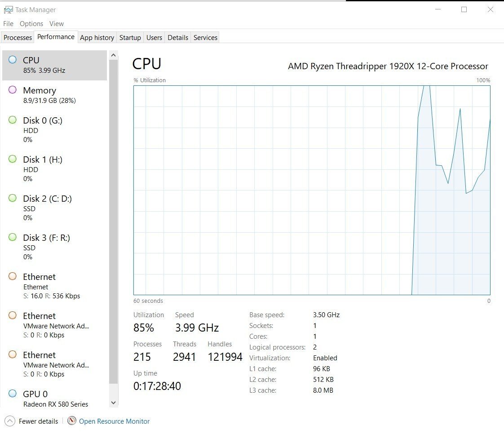Image resolution: width=504 pixels, height=434 pixels.
Task: Click the 215 processes value
Action: [142, 357]
